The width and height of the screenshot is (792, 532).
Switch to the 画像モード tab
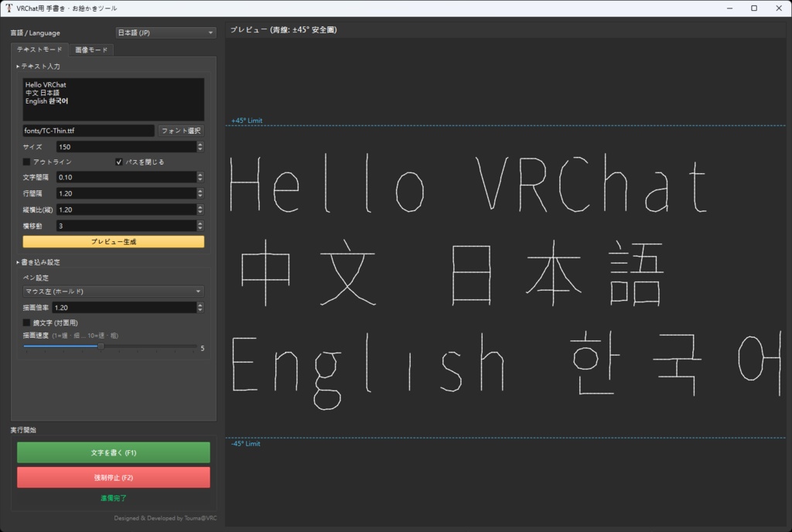tap(90, 48)
